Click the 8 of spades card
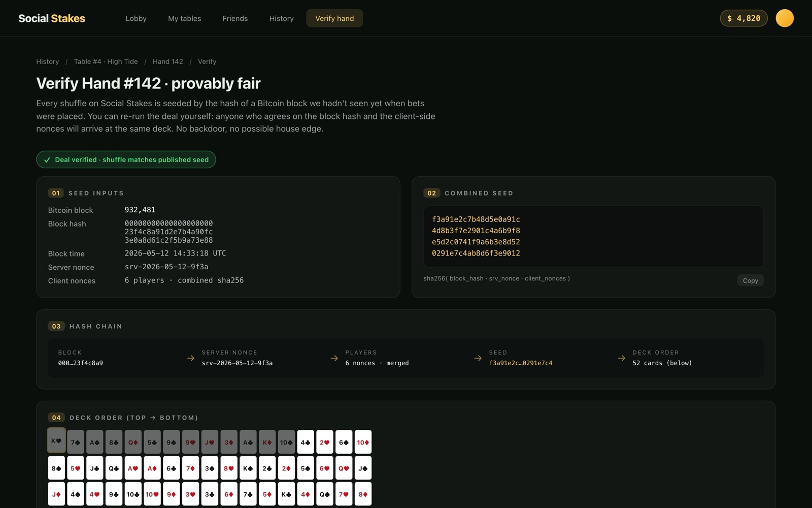 [56, 468]
